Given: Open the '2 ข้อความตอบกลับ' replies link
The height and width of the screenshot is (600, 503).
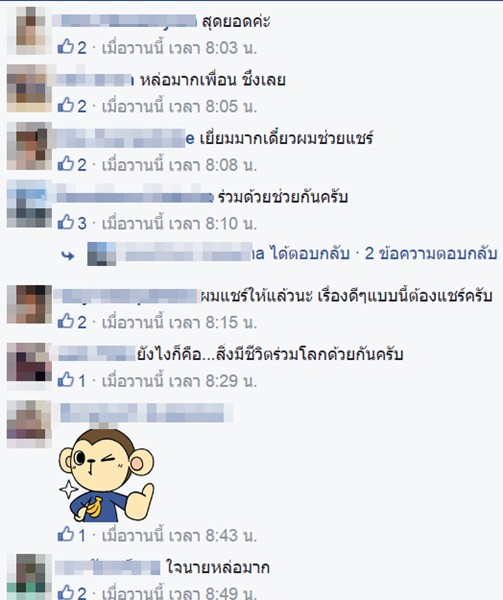Looking at the screenshot, I should pos(431,254).
